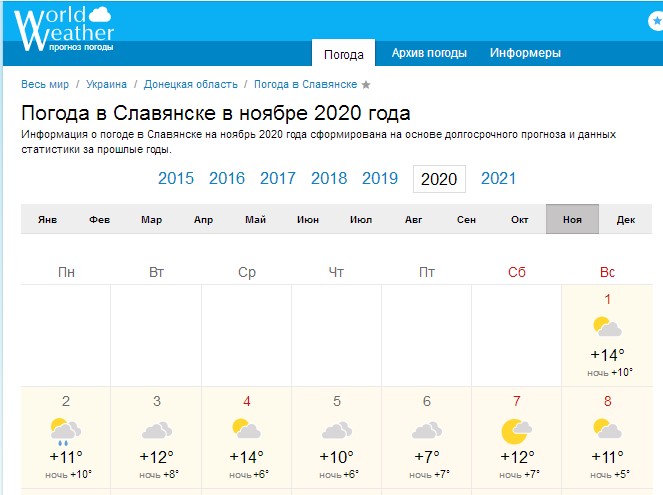Click the cloud icon on November 6
663x495 pixels.
(427, 430)
